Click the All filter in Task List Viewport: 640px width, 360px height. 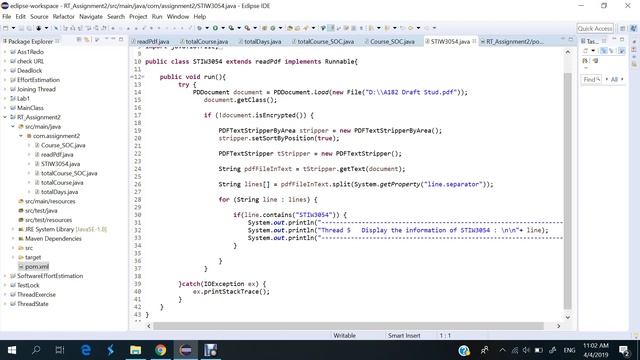[x=614, y=80]
